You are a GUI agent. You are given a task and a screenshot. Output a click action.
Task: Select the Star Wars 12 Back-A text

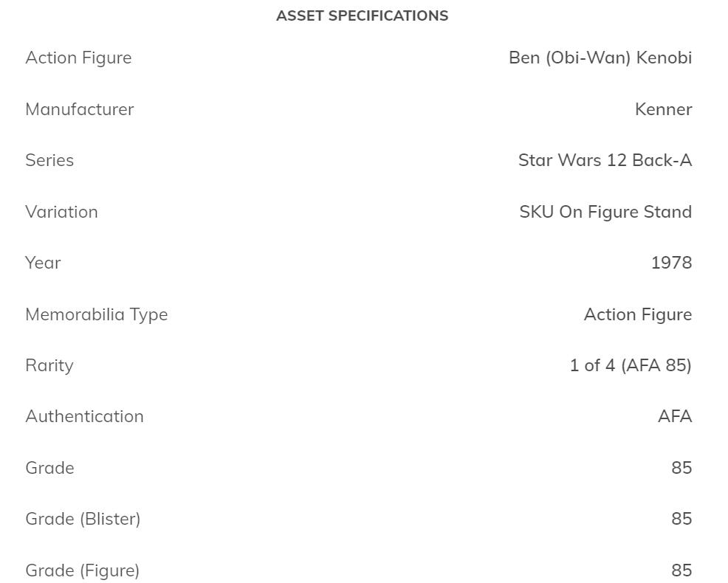pyautogui.click(x=605, y=160)
